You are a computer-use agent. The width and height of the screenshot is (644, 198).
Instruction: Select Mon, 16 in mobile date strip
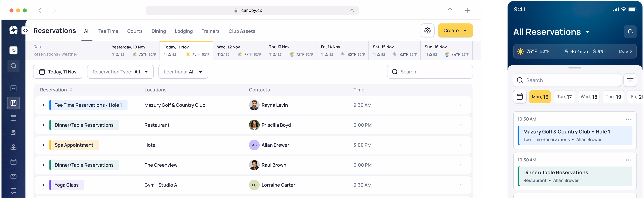[x=540, y=97]
